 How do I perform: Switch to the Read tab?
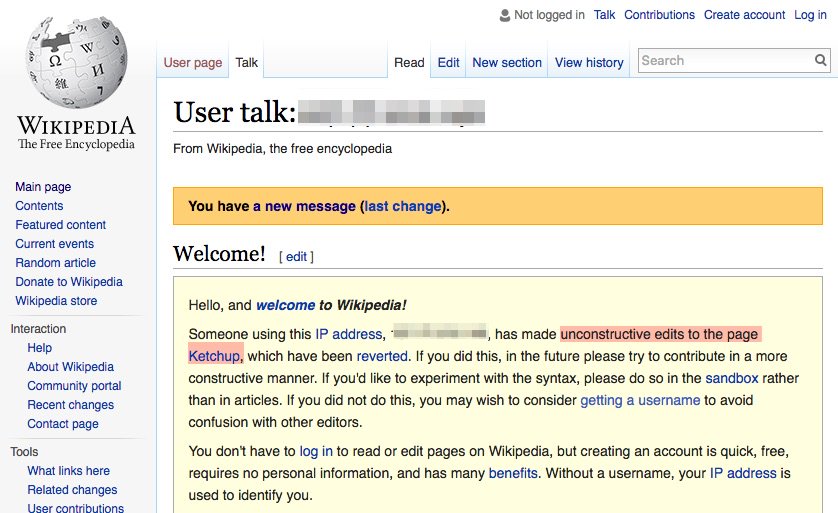(x=409, y=63)
